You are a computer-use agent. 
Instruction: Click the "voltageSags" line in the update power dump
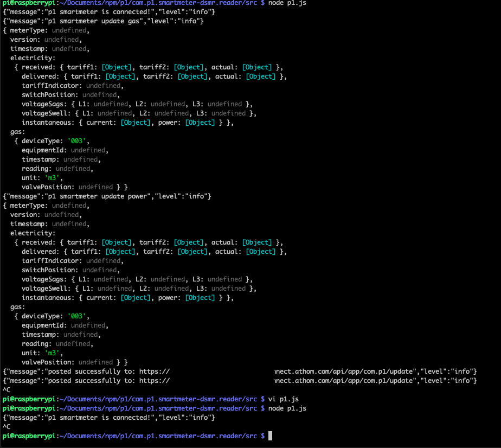(x=137, y=279)
